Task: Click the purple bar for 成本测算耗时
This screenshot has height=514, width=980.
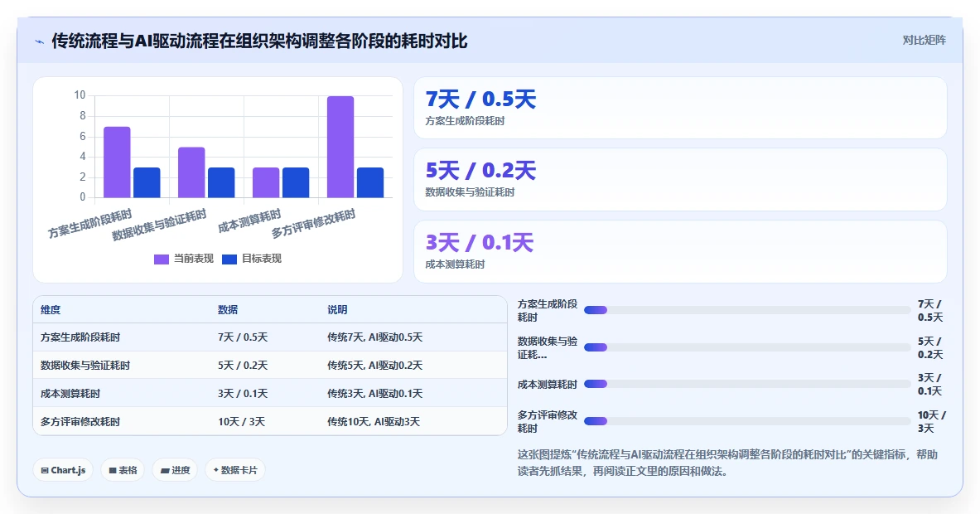Action: coord(266,182)
